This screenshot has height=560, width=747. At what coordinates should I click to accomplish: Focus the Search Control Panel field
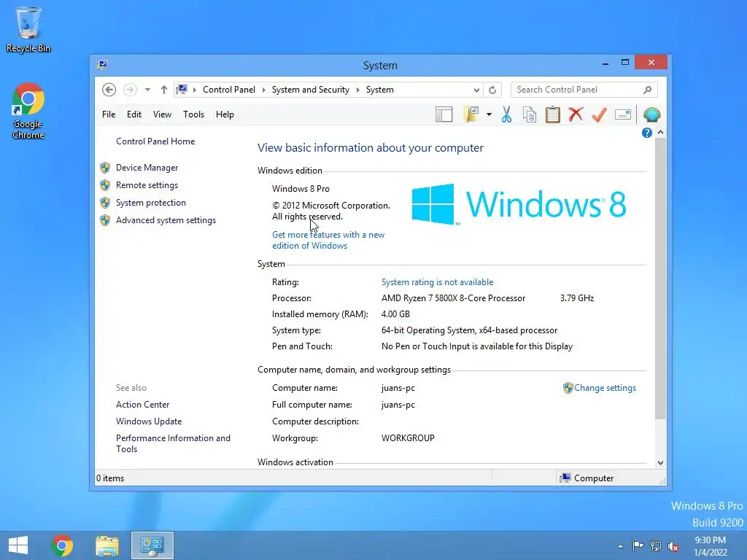click(x=584, y=90)
